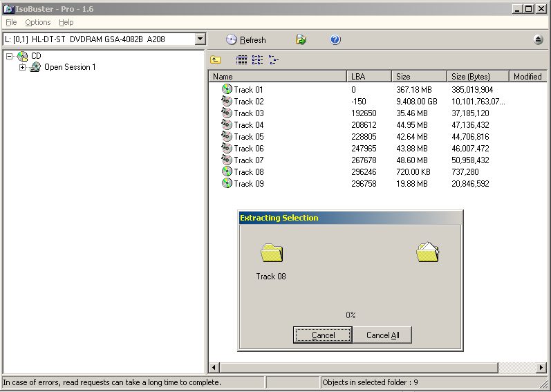The height and width of the screenshot is (392, 551).
Task: Click the Open Session 1 icon
Action: [35, 67]
